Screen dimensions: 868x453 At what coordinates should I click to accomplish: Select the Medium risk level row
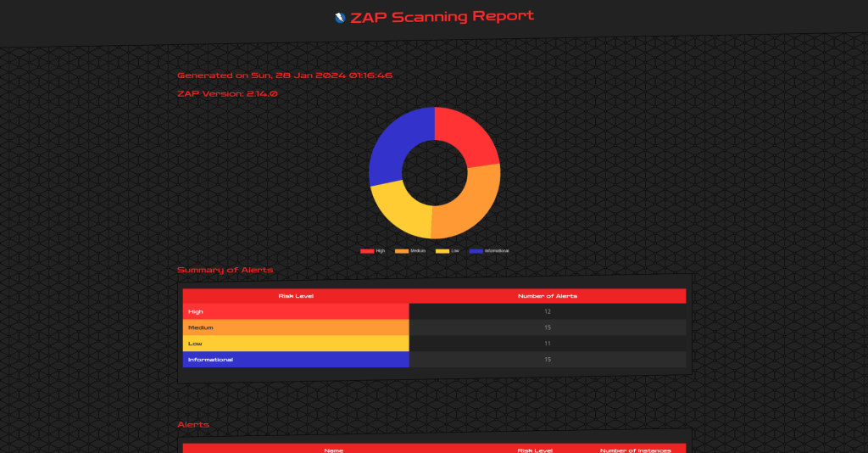pyautogui.click(x=296, y=327)
